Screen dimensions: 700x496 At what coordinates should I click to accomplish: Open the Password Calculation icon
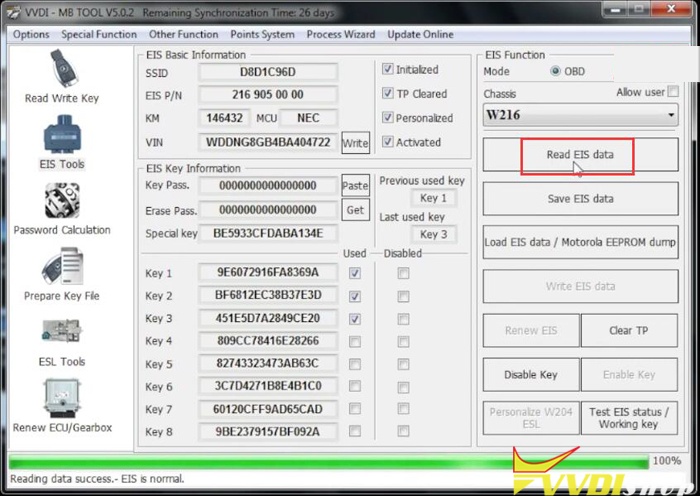coord(62,200)
